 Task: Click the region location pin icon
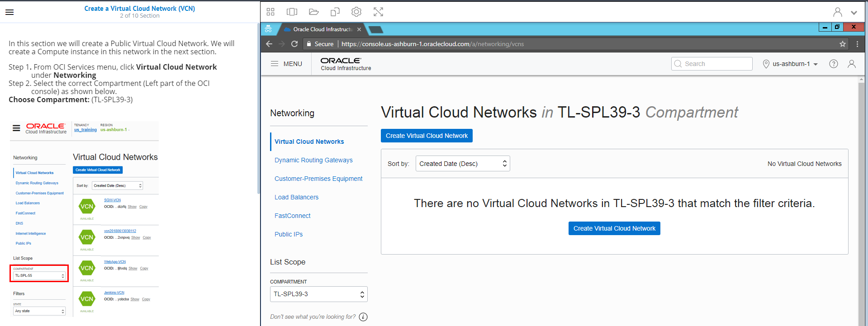click(766, 64)
